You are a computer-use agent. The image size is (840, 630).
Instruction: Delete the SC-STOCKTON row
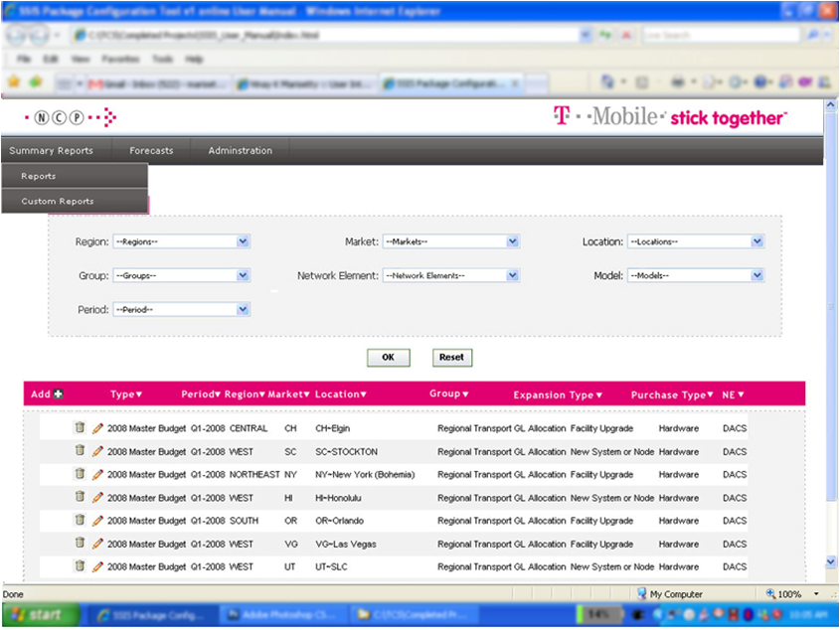pos(80,450)
